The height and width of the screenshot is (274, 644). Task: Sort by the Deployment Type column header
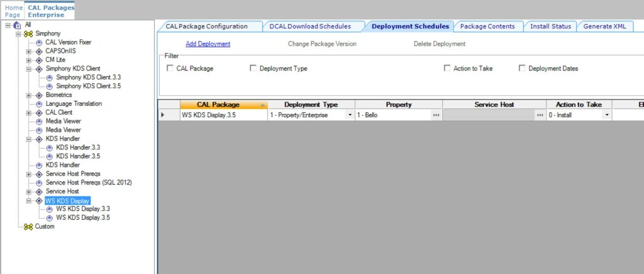pos(311,105)
